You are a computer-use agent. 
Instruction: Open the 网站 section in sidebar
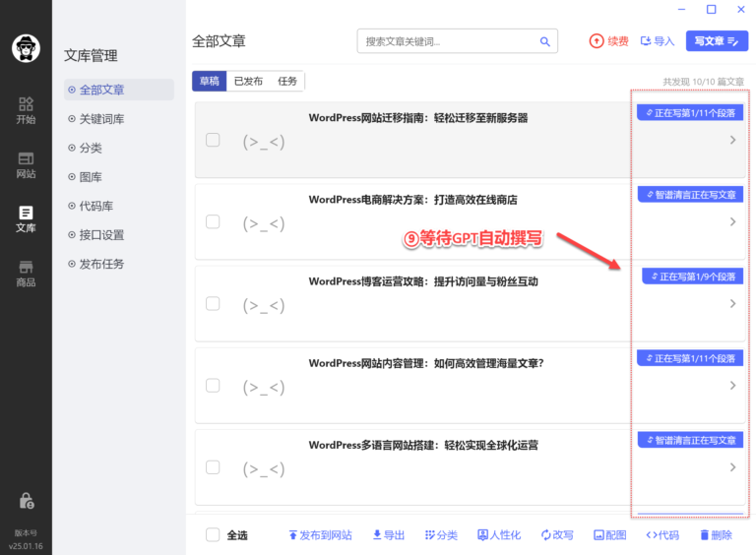pyautogui.click(x=26, y=164)
